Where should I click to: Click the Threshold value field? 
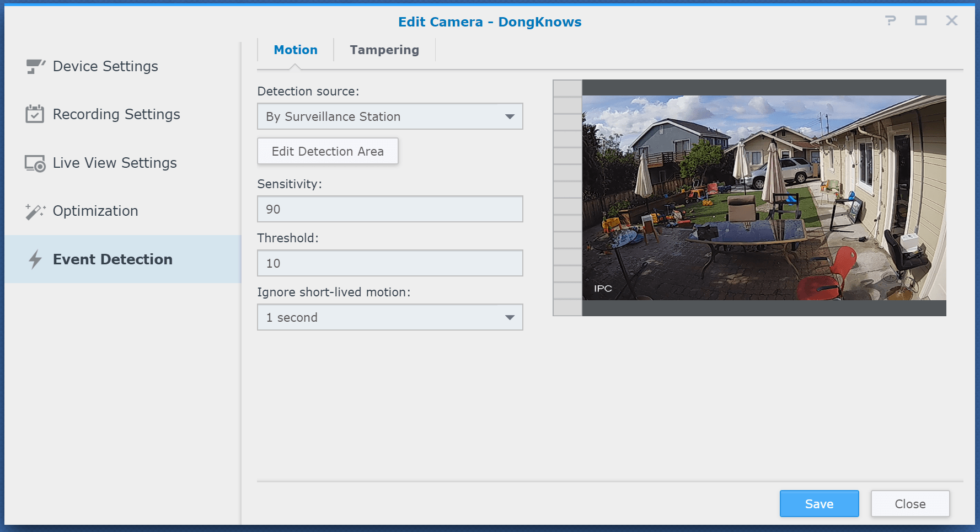pos(389,263)
